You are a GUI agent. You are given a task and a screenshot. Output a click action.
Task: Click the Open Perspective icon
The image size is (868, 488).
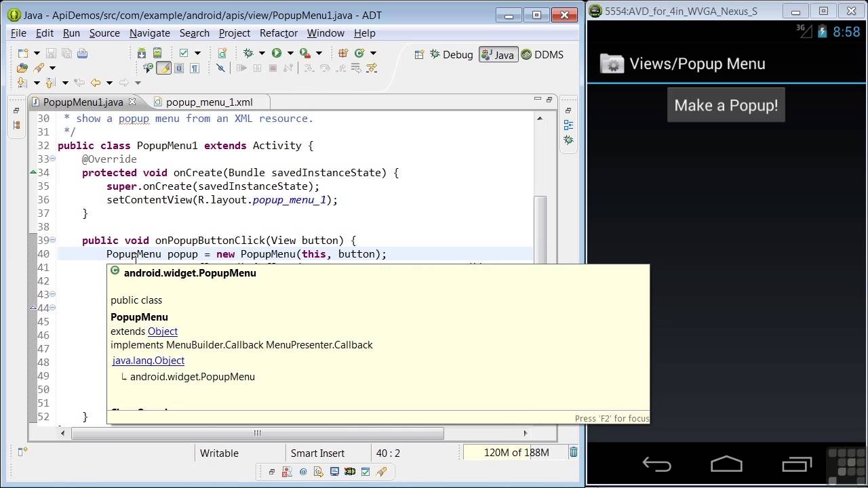pyautogui.click(x=419, y=54)
